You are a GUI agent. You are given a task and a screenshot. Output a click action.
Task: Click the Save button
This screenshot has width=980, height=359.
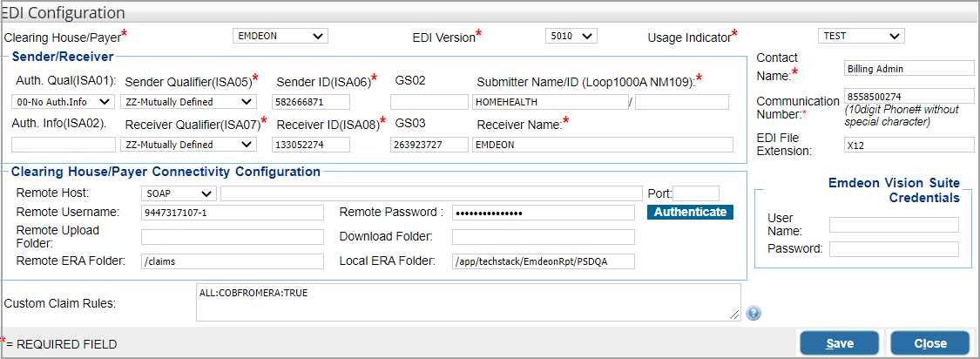[x=839, y=343]
